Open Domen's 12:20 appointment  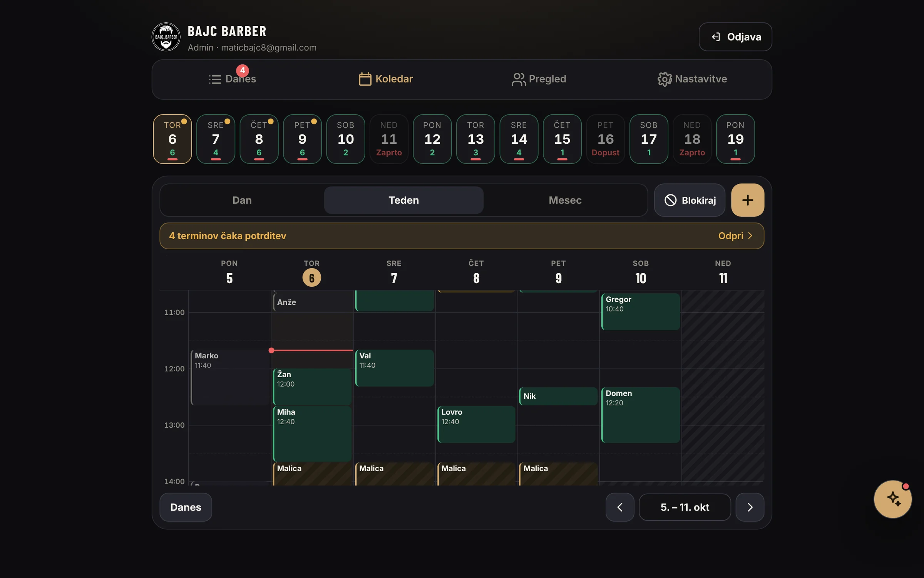point(641,415)
